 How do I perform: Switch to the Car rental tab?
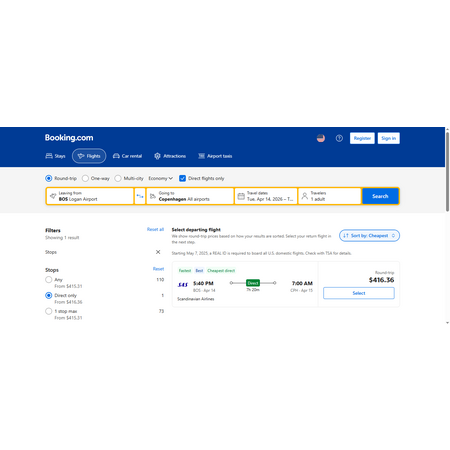tap(127, 156)
